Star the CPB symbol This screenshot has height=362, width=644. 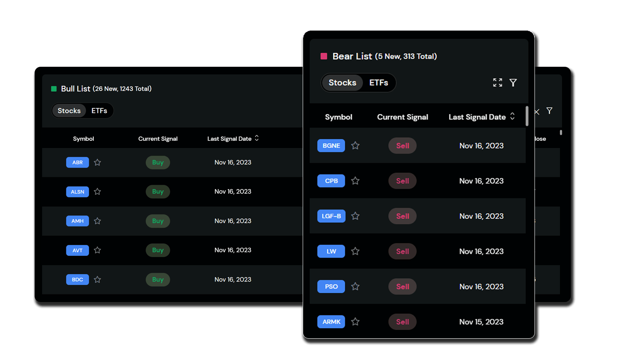[x=355, y=181]
